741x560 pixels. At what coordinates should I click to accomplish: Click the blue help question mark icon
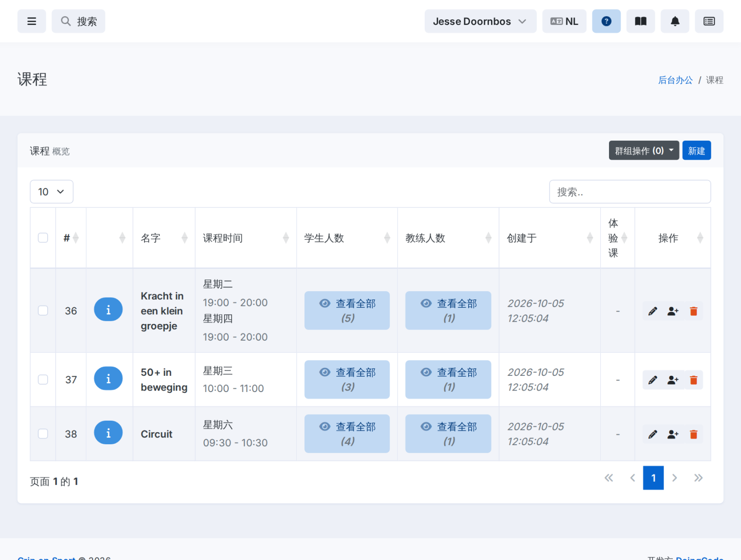tap(606, 21)
